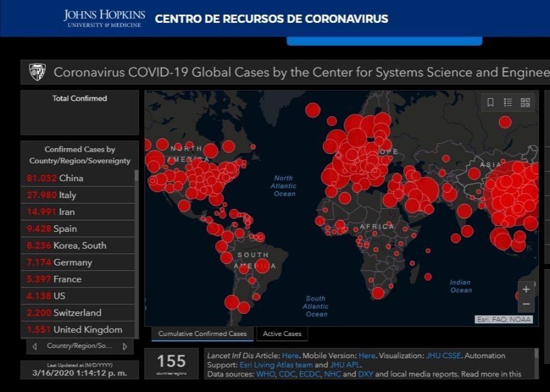The width and height of the screenshot is (550, 392).
Task: Open the basemap gallery grid icon
Action: click(525, 102)
